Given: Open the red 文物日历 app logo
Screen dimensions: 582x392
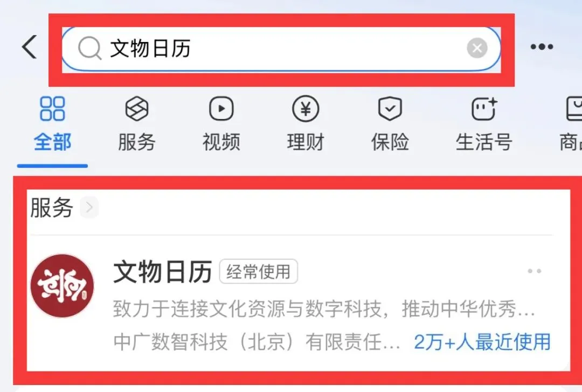Looking at the screenshot, I should click(x=62, y=285).
